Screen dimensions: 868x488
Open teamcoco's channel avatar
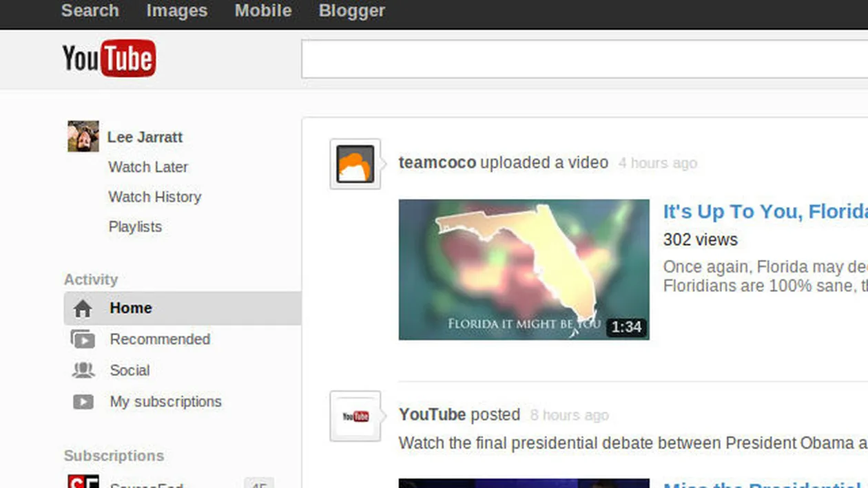click(355, 164)
